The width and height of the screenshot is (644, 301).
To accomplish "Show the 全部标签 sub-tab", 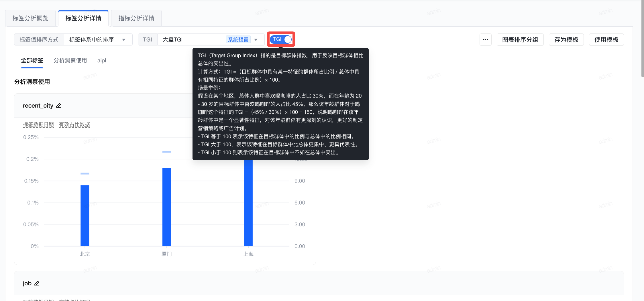I will point(32,60).
